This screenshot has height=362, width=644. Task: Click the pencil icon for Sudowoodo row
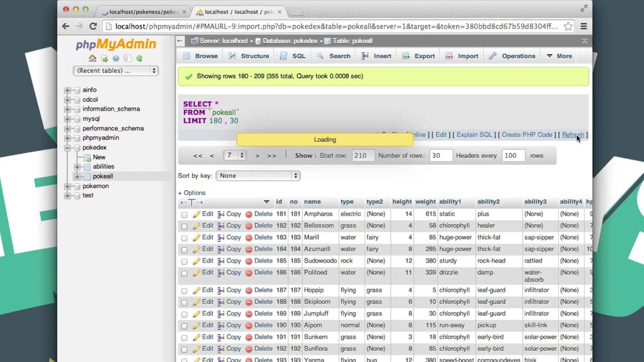[196, 261]
